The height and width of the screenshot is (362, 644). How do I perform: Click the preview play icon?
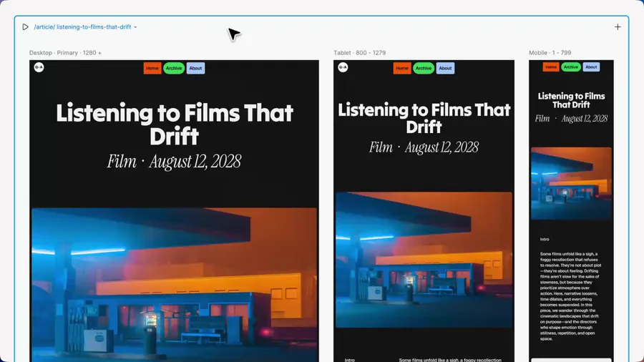pos(25,27)
